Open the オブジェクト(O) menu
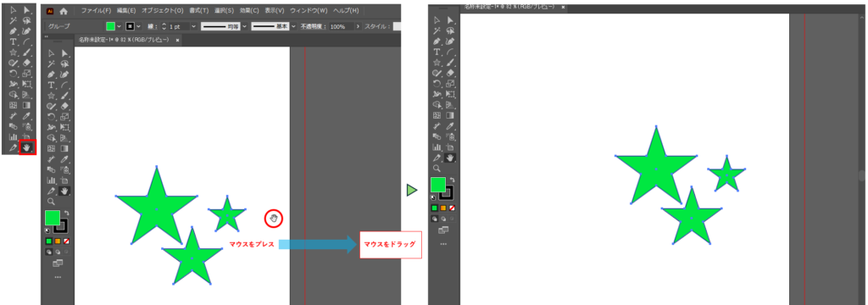This screenshot has width=868, height=305. 162,10
